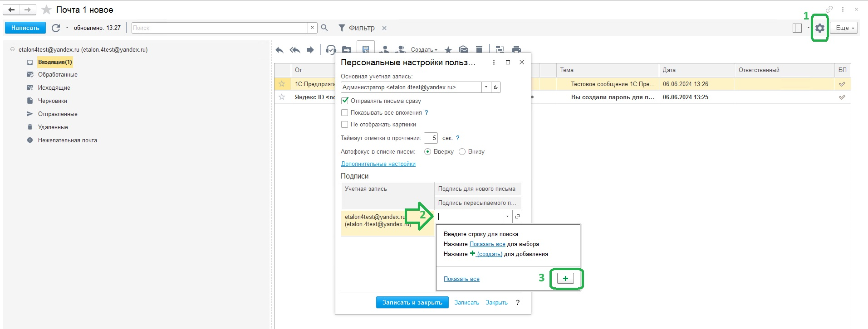Open mail settings gear icon

click(x=819, y=28)
